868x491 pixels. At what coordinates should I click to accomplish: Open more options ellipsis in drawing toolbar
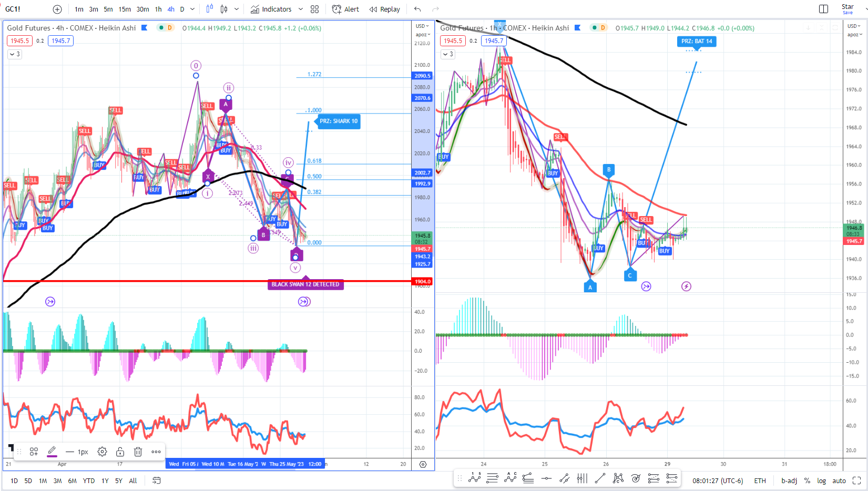point(156,452)
